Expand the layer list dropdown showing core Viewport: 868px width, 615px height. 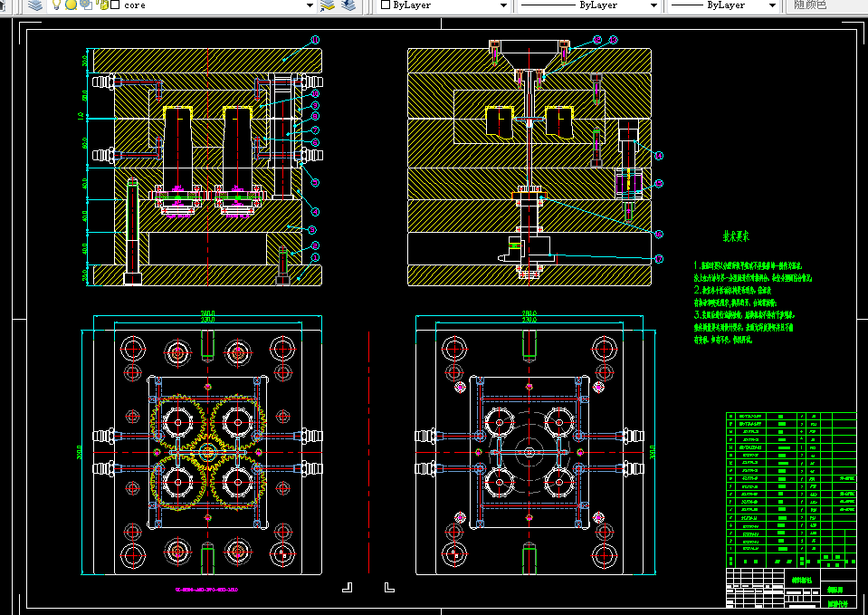tap(309, 5)
